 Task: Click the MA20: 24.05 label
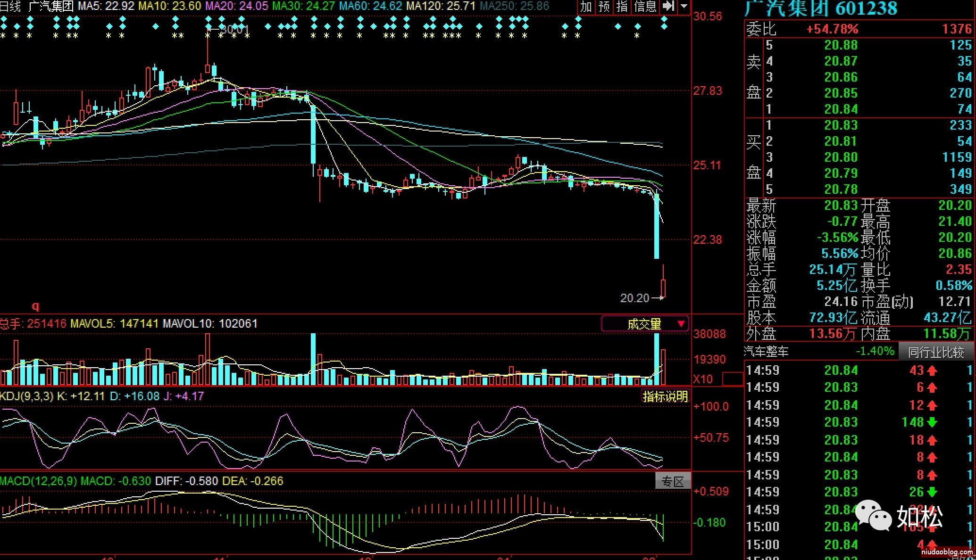coord(237,6)
